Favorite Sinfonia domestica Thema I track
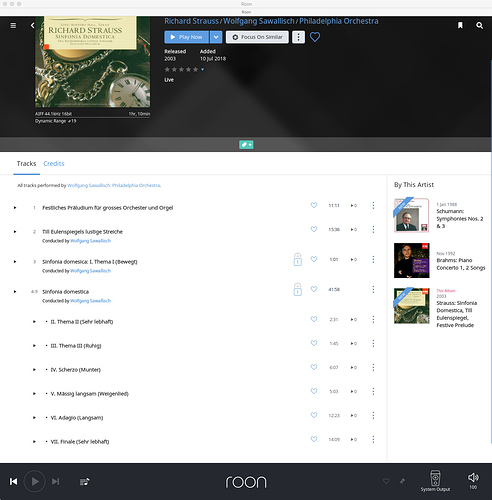 pyautogui.click(x=314, y=259)
